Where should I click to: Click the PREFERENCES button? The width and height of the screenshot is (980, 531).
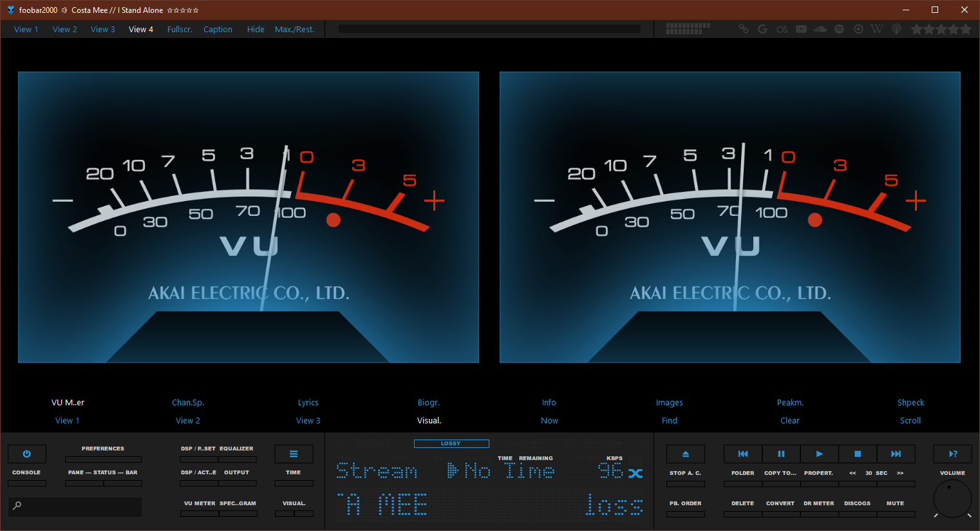point(103,458)
